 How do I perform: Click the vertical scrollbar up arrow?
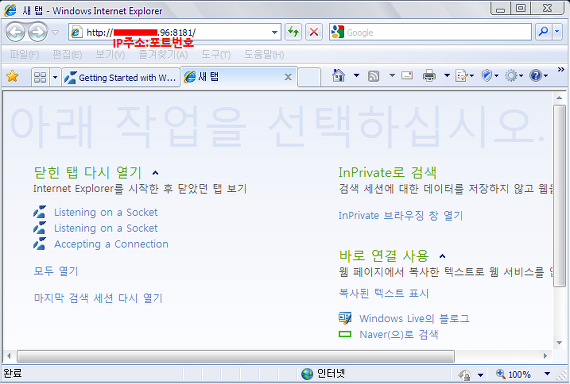[x=559, y=98]
